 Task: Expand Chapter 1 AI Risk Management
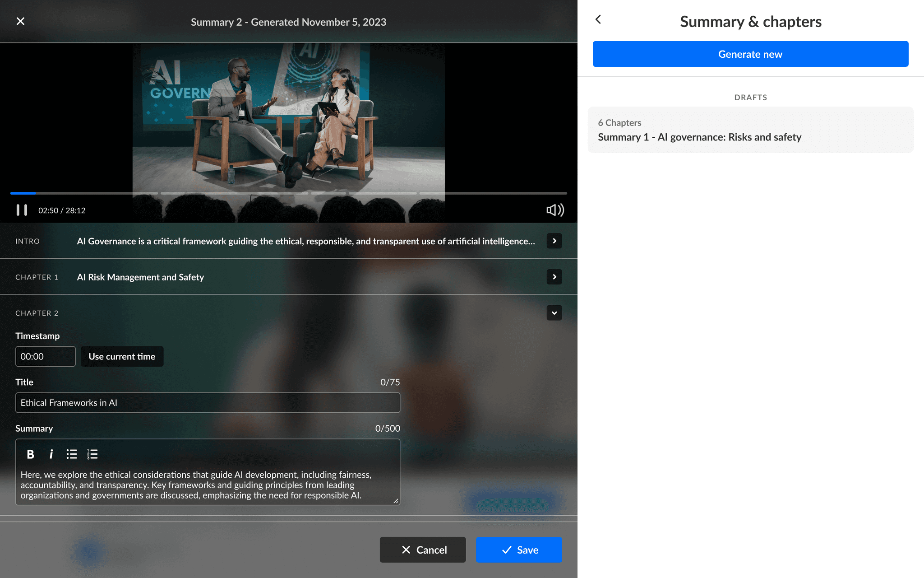pyautogui.click(x=554, y=277)
